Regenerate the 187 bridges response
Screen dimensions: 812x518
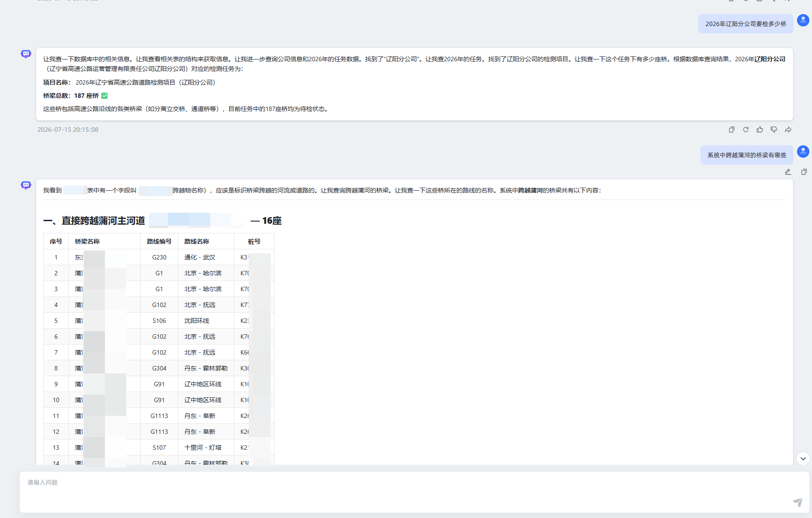click(746, 129)
